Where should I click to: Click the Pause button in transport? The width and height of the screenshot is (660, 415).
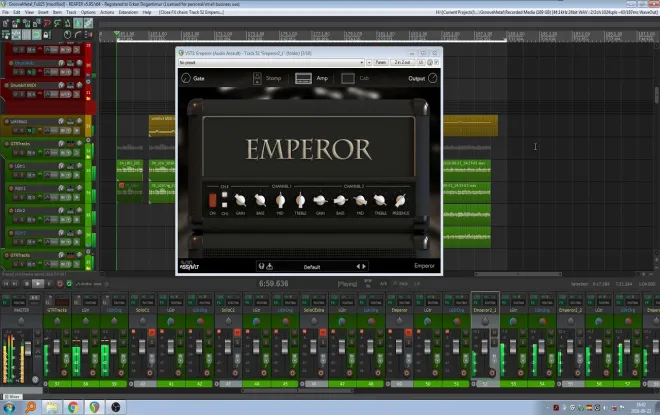click(49, 284)
